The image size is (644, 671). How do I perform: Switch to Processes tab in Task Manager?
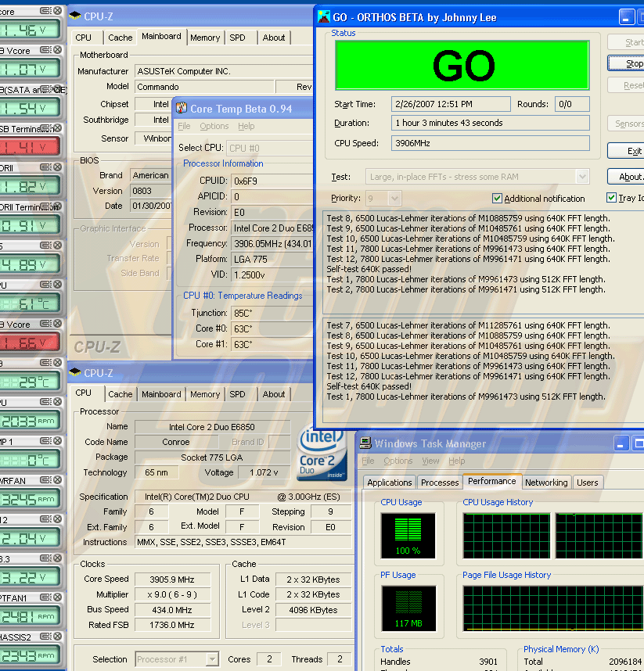pyautogui.click(x=439, y=483)
